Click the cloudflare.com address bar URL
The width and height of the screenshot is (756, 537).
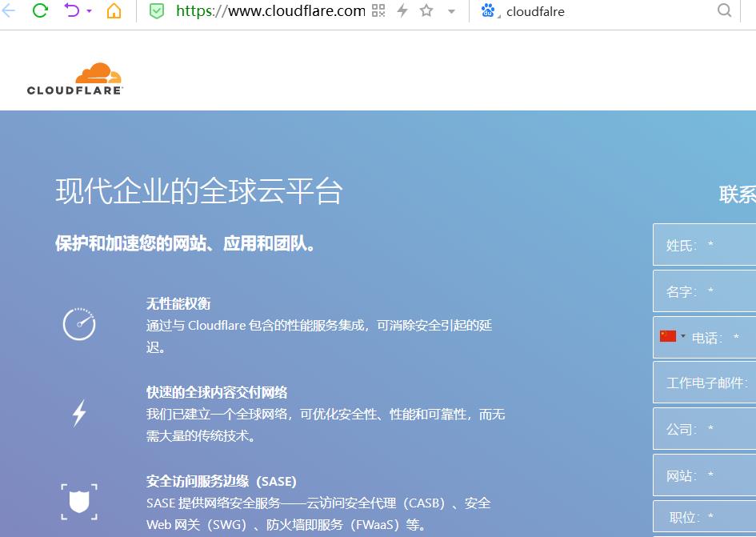(x=270, y=10)
